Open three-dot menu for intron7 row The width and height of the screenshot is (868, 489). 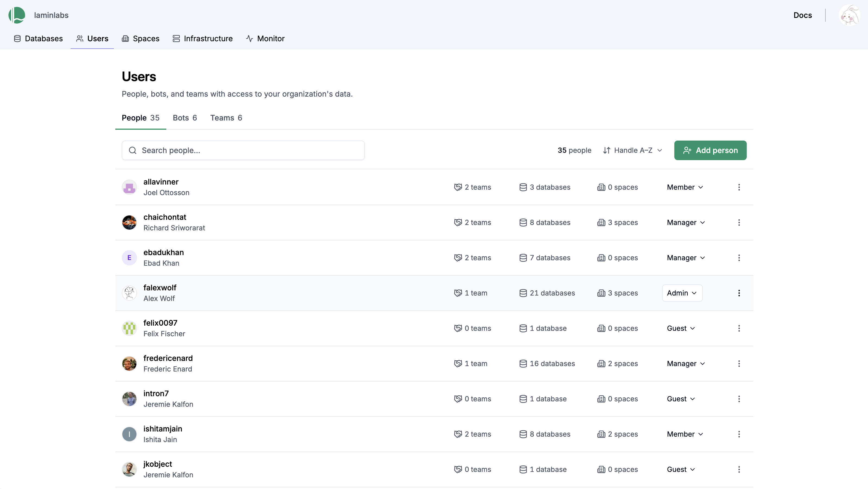pos(739,399)
